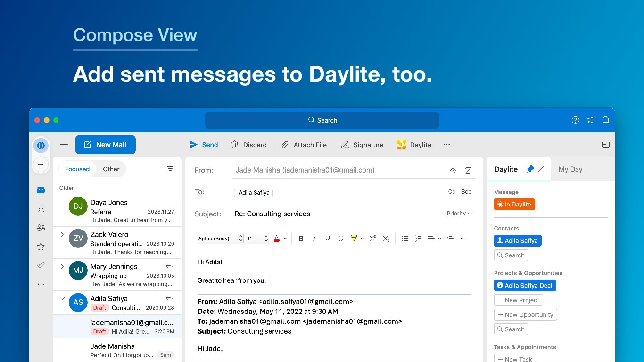Image resolution: width=644 pixels, height=362 pixels.
Task: Apply yellow text highlight
Action: [x=354, y=239]
